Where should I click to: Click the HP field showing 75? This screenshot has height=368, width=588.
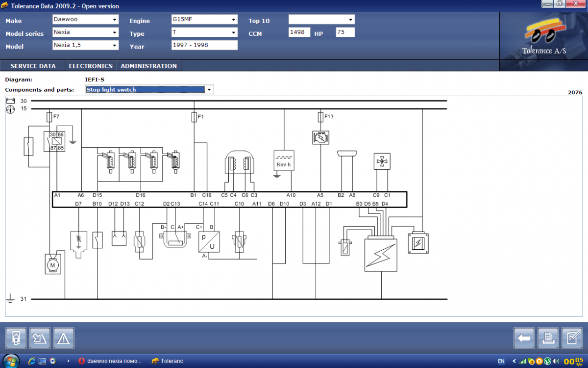tap(345, 32)
